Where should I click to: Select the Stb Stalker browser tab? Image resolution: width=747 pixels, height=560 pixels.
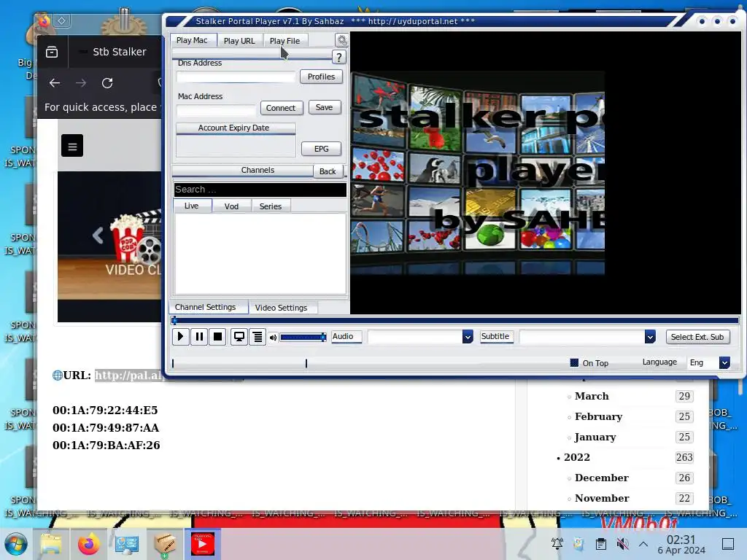[x=115, y=52]
